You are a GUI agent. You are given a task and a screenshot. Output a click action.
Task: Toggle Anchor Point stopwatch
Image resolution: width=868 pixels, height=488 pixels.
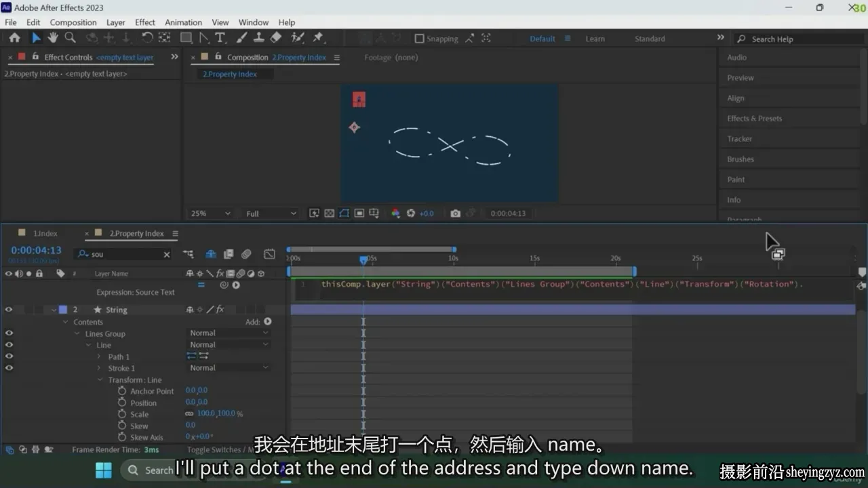tap(122, 391)
